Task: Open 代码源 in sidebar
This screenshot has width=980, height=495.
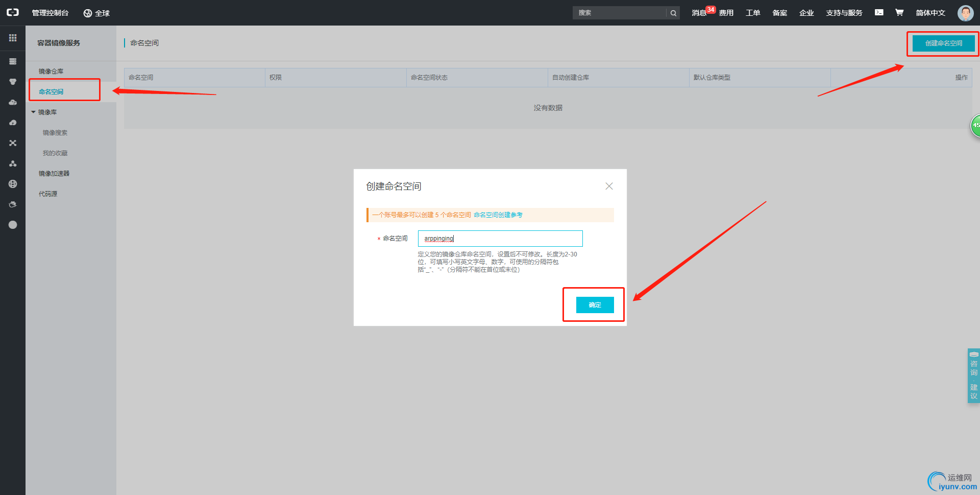Action: [48, 194]
